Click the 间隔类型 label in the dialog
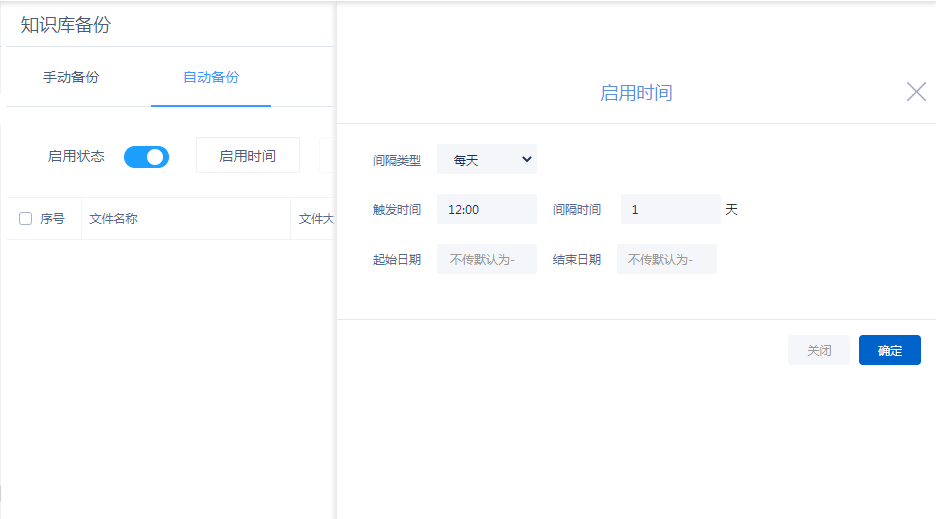The width and height of the screenshot is (936, 519). pyautogui.click(x=397, y=160)
